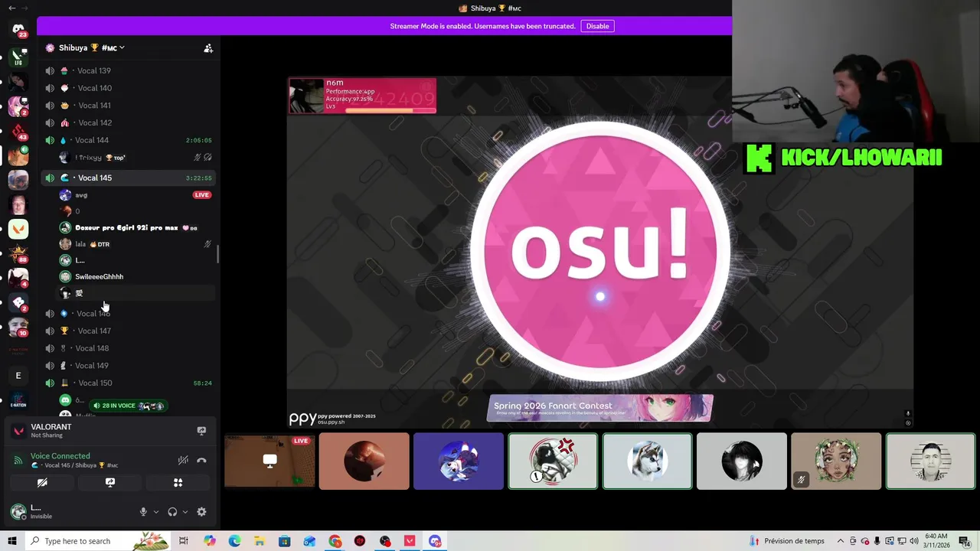The width and height of the screenshot is (980, 551).
Task: Open the LIVE stream tile thumbnail
Action: pos(269,461)
